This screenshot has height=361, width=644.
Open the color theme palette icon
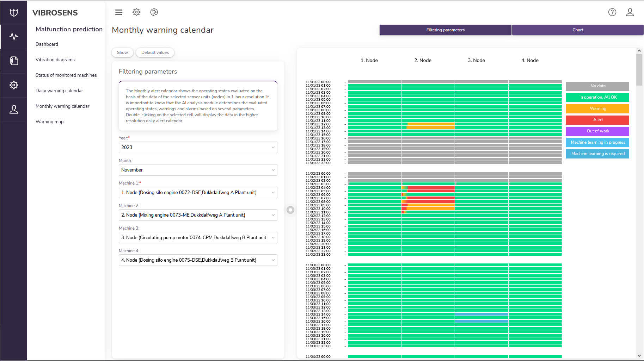[154, 12]
